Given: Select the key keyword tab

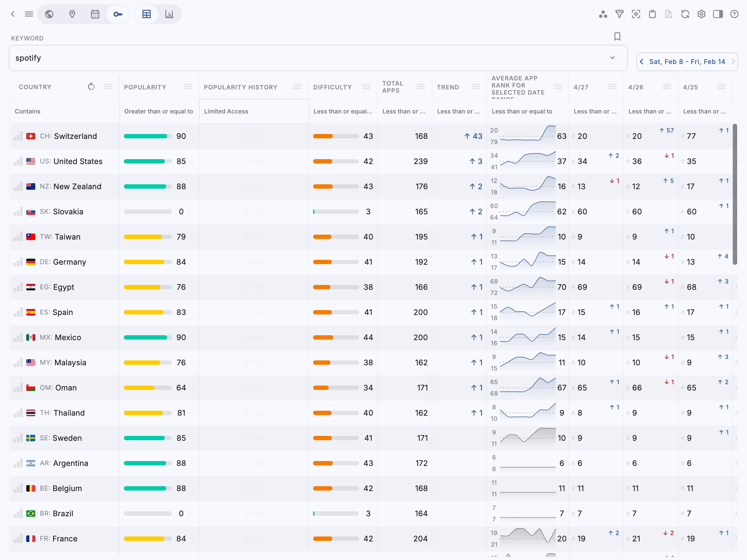Looking at the screenshot, I should coord(118,14).
